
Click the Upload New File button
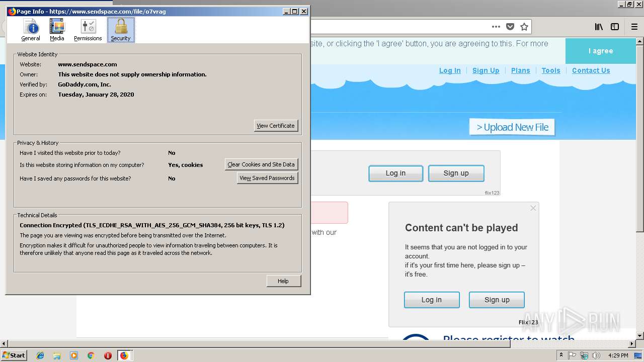[512, 127]
